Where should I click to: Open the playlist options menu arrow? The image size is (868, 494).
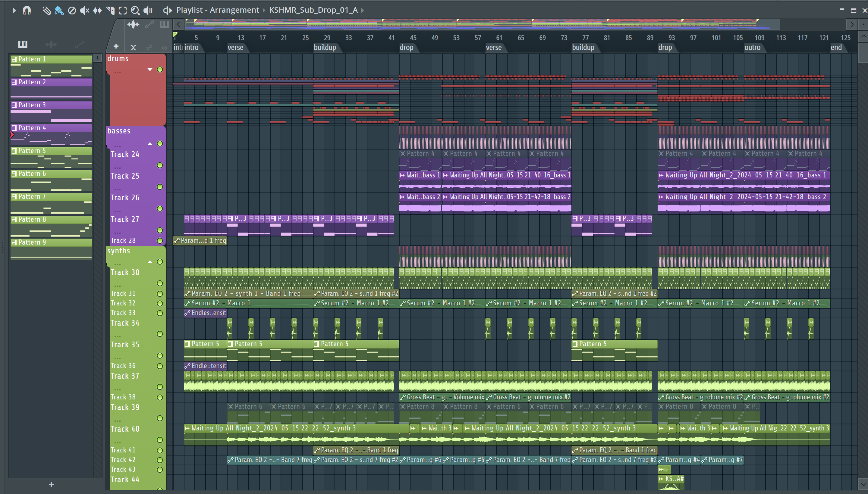[x=14, y=10]
